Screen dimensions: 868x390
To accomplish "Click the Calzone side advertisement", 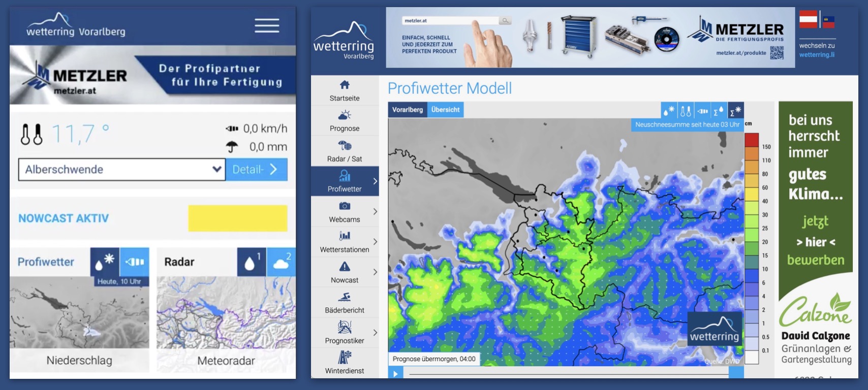I will point(816,240).
